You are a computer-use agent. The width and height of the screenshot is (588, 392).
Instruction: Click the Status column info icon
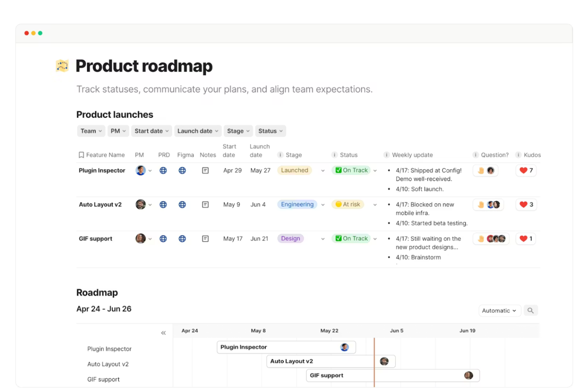coord(335,155)
